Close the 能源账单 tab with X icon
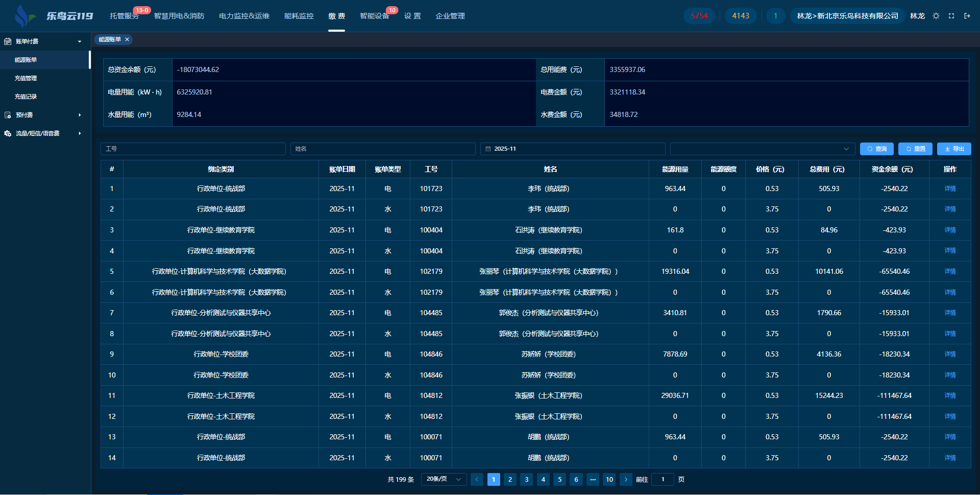980x495 pixels. pos(127,39)
